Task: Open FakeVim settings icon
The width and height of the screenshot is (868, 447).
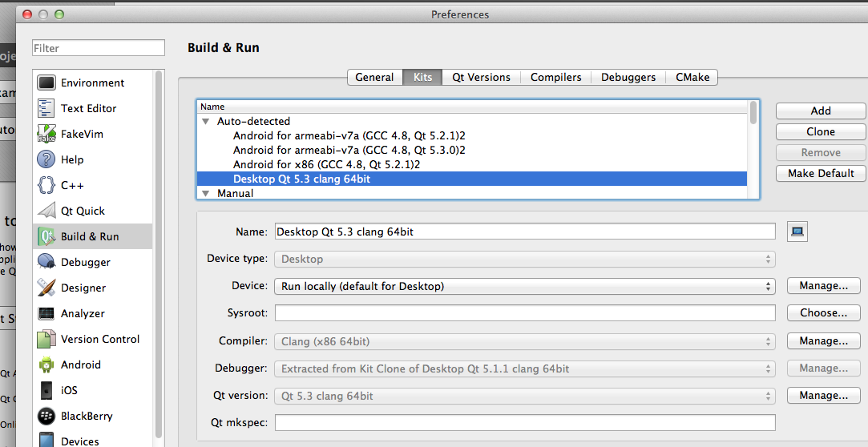Action: point(46,134)
